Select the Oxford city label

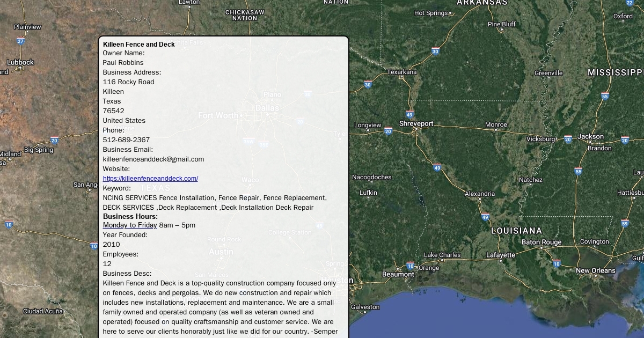click(623, 16)
